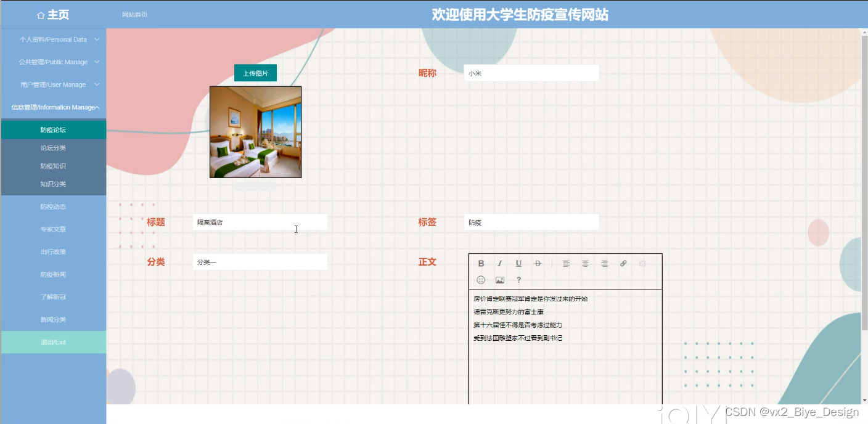The height and width of the screenshot is (424, 868).
Task: Toggle bold formatting in the editor
Action: [x=481, y=264]
